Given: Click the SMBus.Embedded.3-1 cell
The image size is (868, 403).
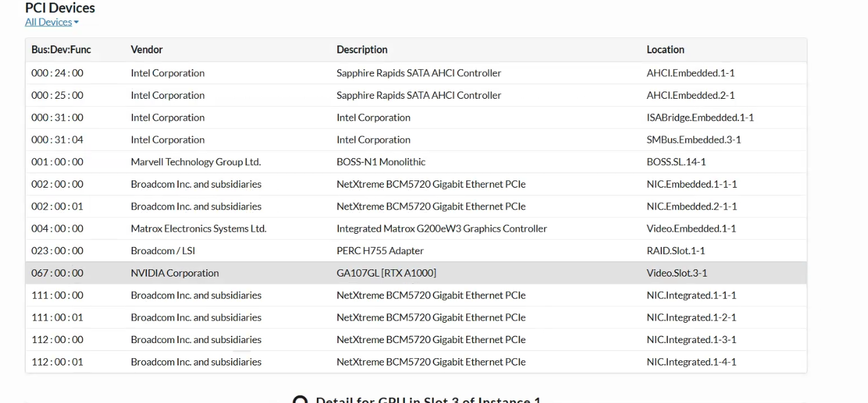Looking at the screenshot, I should point(693,140).
